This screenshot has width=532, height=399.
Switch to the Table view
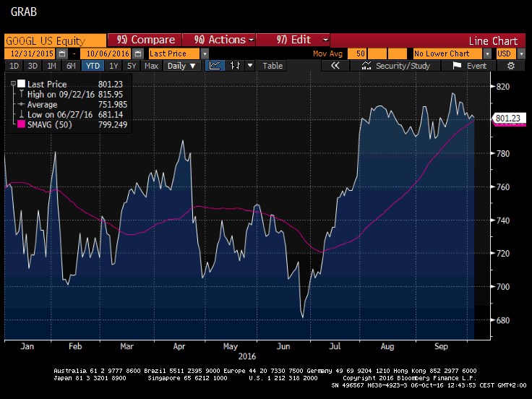pyautogui.click(x=273, y=66)
